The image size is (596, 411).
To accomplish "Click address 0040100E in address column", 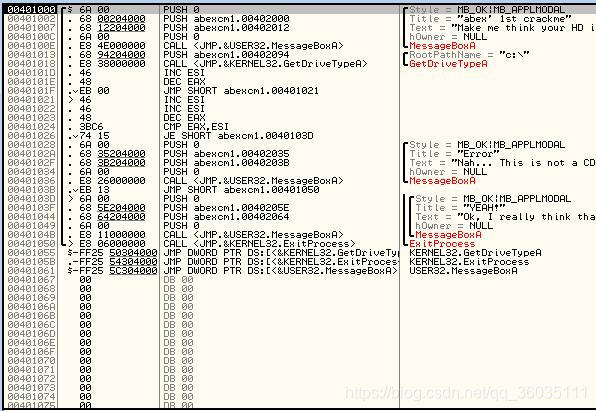I will [31, 46].
